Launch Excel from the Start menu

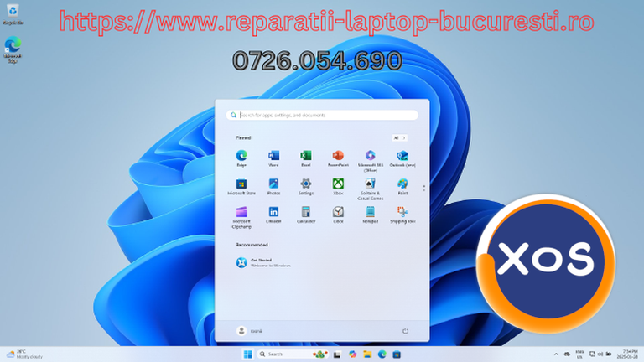point(306,157)
